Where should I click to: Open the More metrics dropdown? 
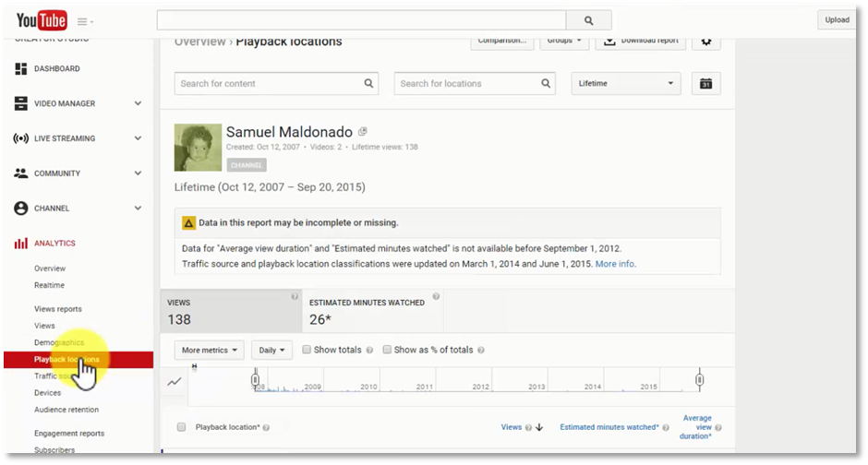tap(210, 350)
